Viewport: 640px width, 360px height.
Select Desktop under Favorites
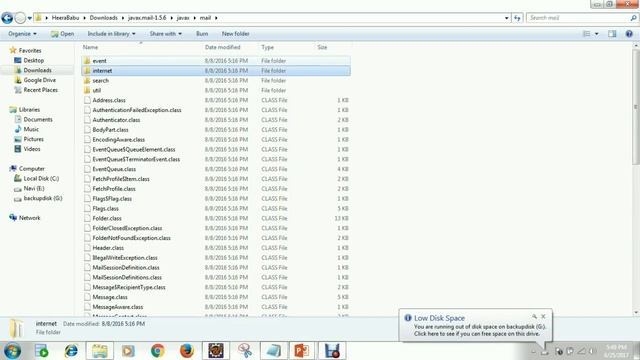(x=33, y=60)
